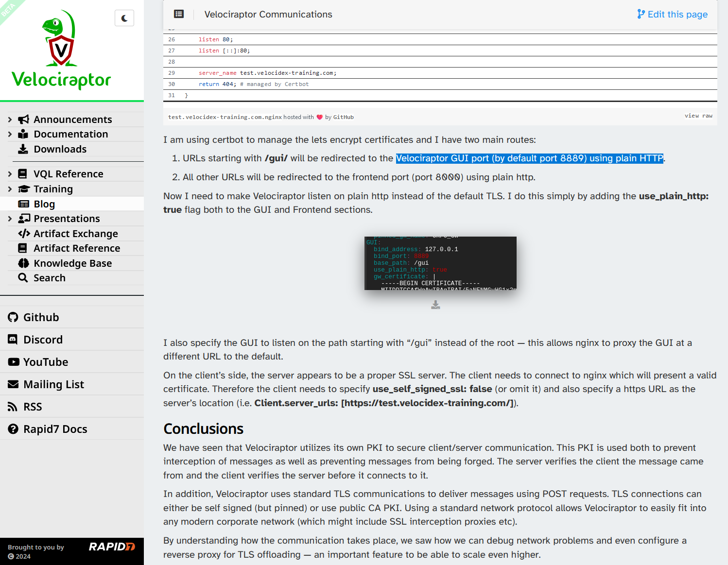
Task: Open test.velocidex-training.com.nginx file link
Action: point(225,117)
